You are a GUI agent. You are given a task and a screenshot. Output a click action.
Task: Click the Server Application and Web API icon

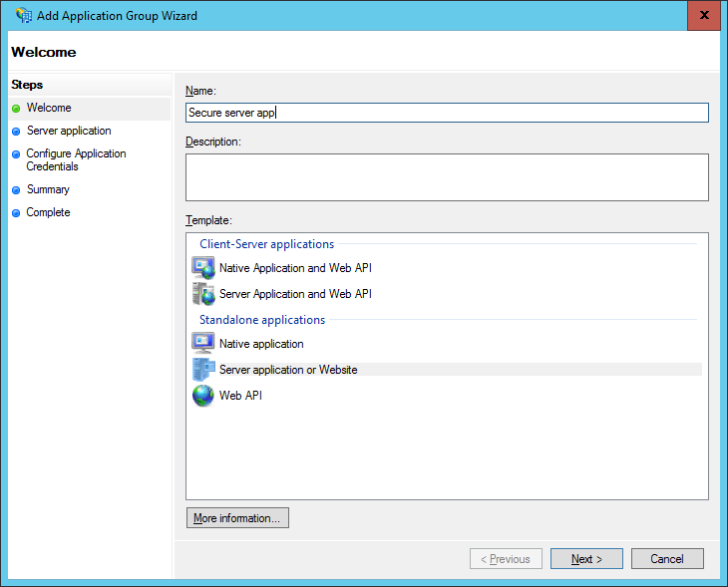point(203,294)
